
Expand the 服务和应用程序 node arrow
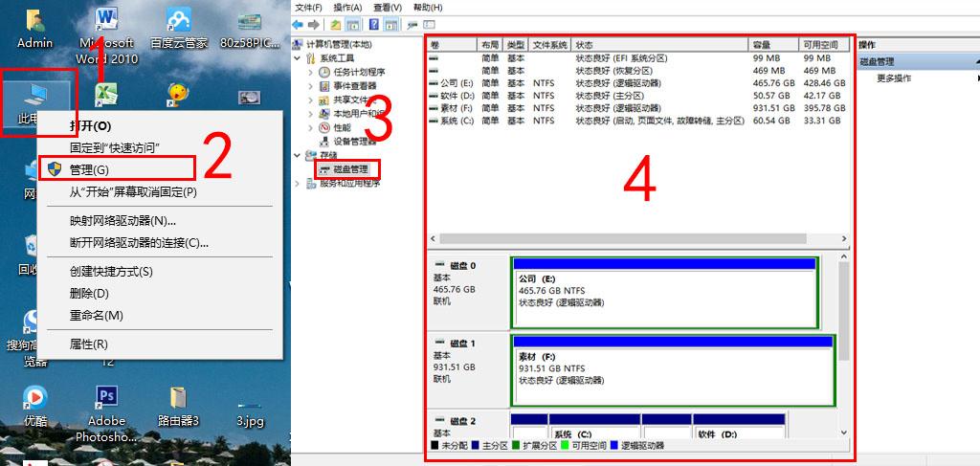pos(297,184)
